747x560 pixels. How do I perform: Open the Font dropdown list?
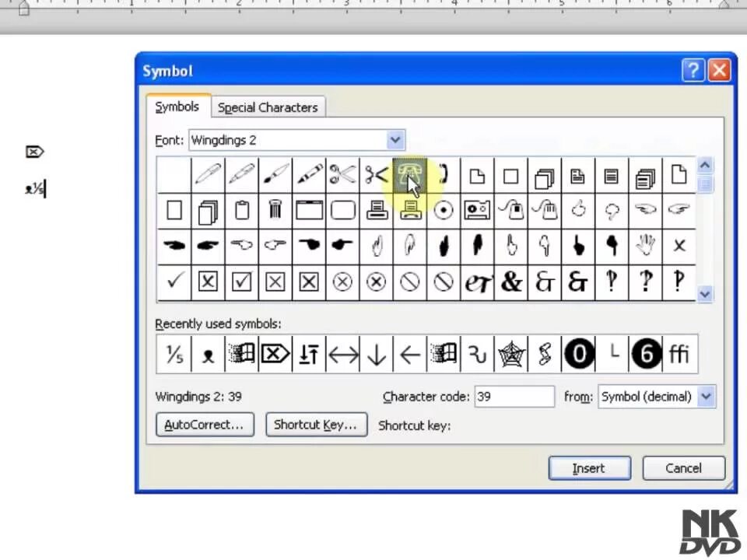point(395,140)
